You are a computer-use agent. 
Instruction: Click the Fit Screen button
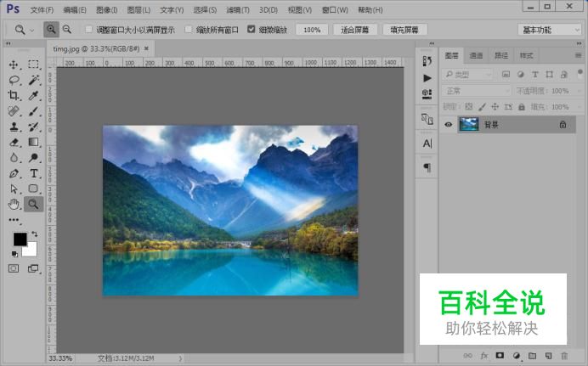(354, 30)
